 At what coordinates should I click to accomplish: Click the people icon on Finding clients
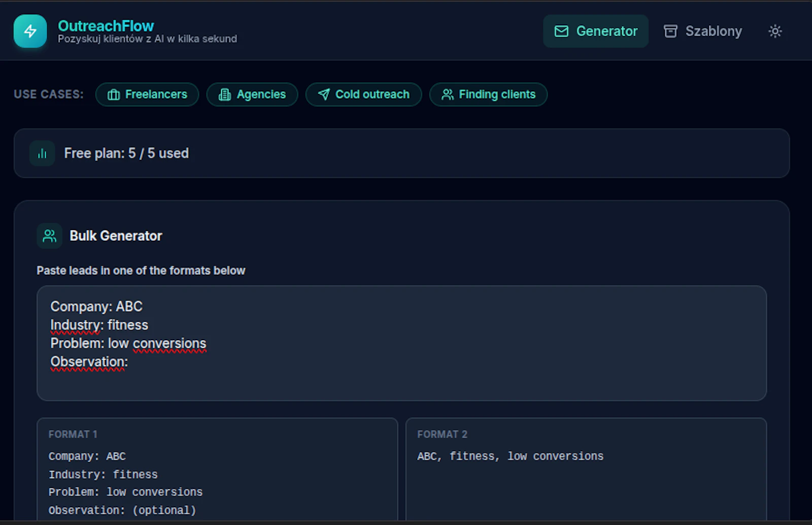(448, 94)
